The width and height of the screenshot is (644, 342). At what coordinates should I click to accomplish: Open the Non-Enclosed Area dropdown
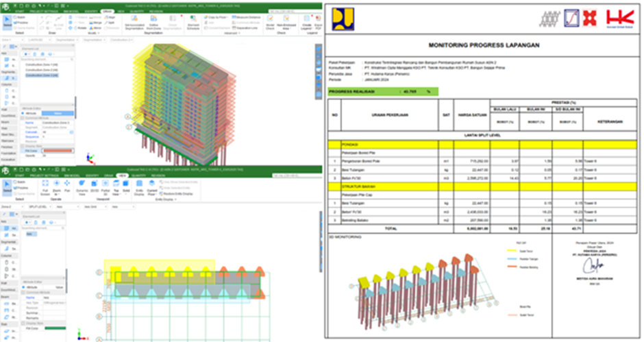click(288, 25)
